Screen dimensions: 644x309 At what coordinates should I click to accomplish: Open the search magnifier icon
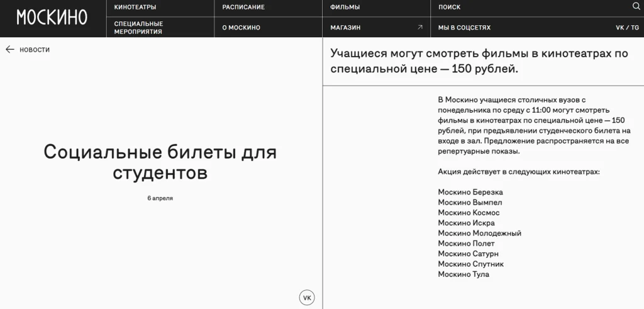point(636,6)
